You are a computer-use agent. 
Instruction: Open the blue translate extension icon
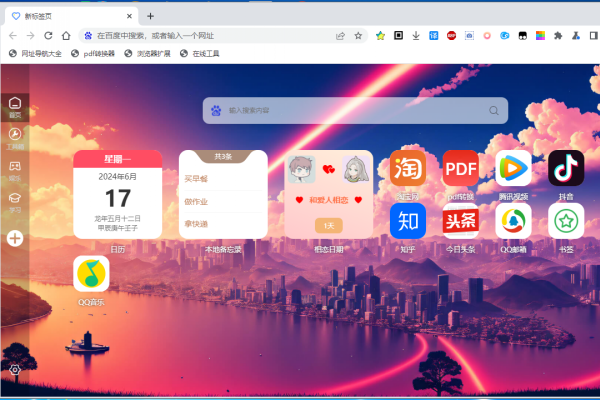tap(434, 36)
